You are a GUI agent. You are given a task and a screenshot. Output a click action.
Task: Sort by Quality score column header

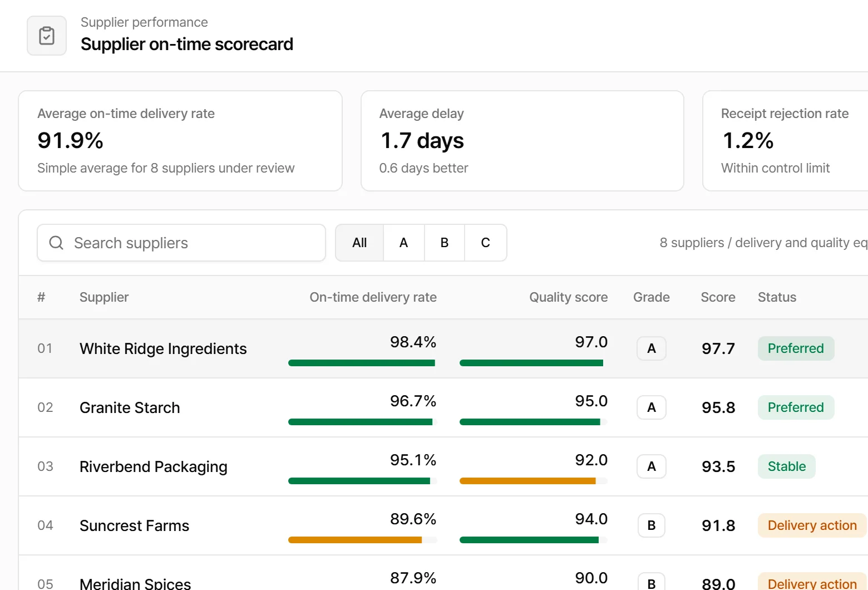(568, 297)
